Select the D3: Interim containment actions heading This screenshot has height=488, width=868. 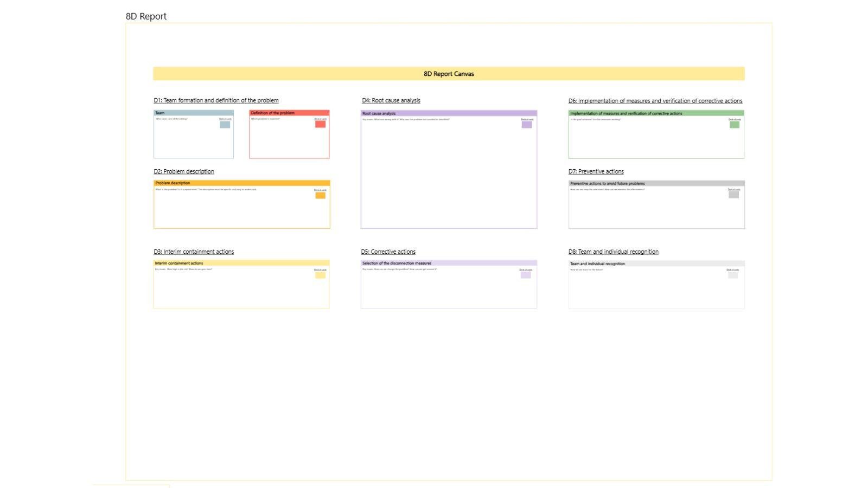194,252
